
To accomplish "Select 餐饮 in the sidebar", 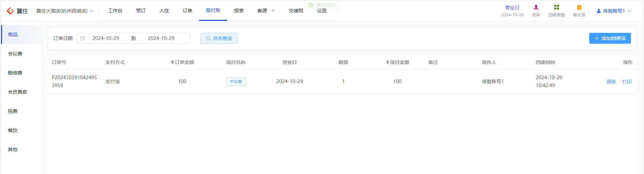I will pyautogui.click(x=22, y=130).
